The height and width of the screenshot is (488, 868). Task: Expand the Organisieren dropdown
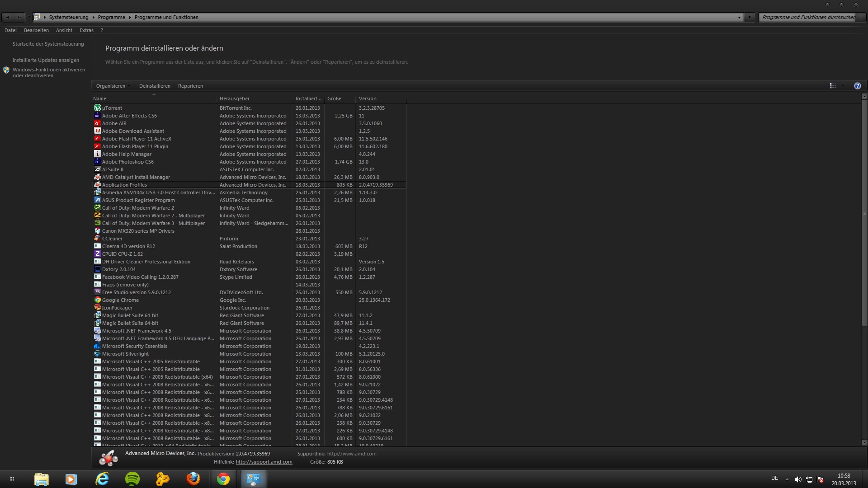coord(113,86)
